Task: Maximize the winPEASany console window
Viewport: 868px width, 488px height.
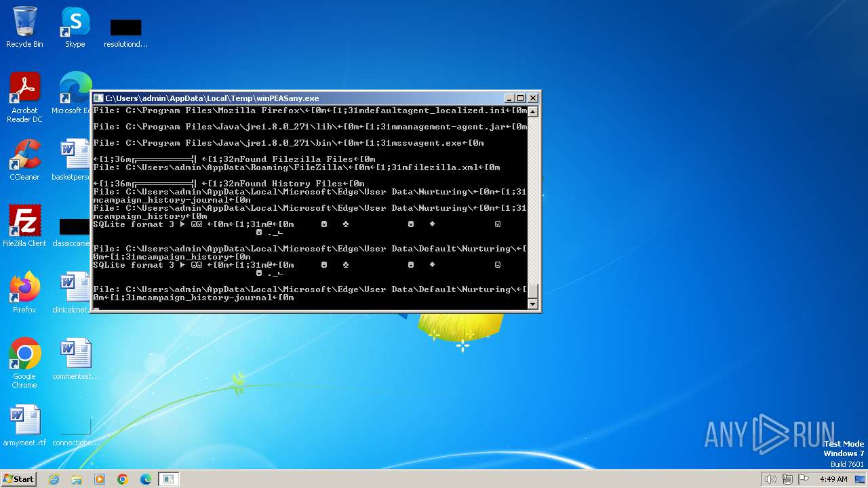Action: (x=521, y=98)
